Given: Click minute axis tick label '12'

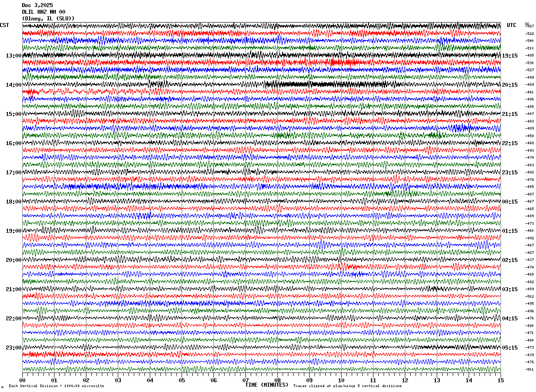Looking at the screenshot, I should (405, 380).
